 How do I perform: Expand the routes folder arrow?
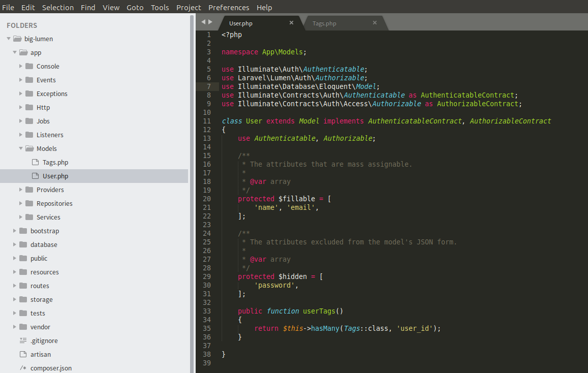point(15,286)
